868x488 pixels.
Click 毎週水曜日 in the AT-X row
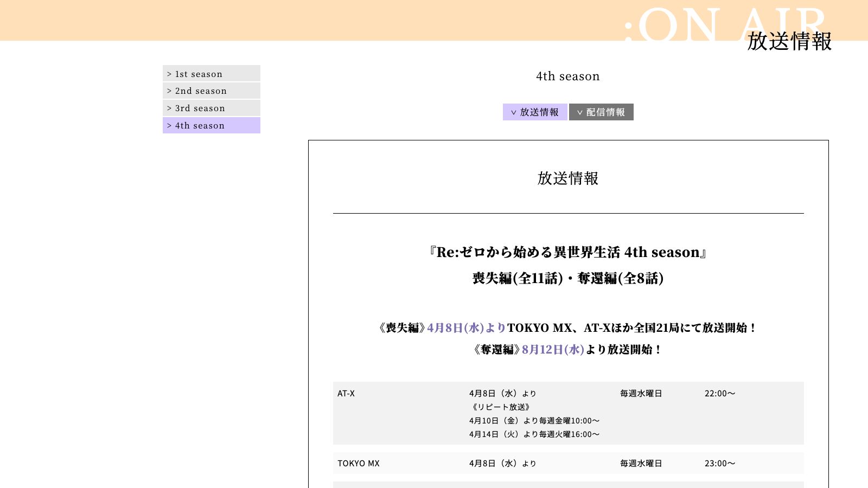[x=641, y=394]
